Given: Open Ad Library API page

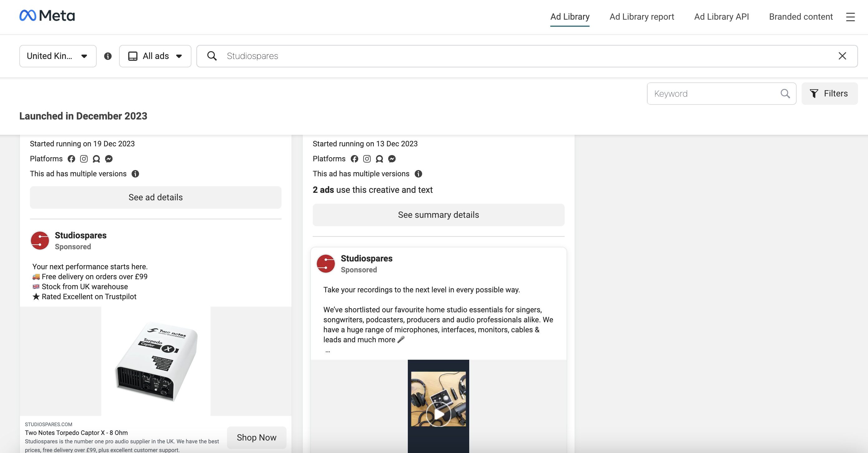Looking at the screenshot, I should pyautogui.click(x=721, y=17).
